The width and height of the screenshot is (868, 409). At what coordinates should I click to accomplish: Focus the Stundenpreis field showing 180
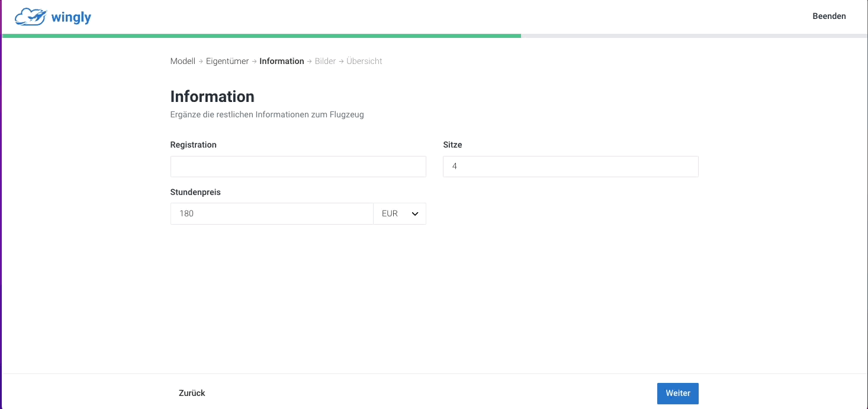[272, 213]
